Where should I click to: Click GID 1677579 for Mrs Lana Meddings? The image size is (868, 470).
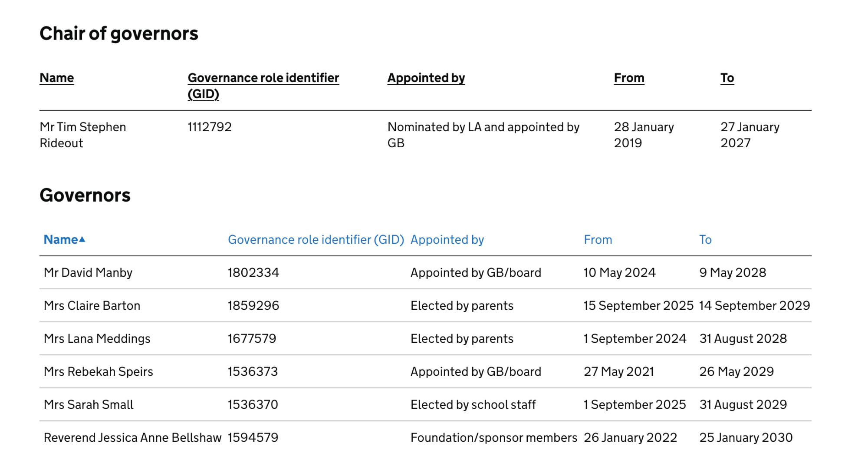252,339
